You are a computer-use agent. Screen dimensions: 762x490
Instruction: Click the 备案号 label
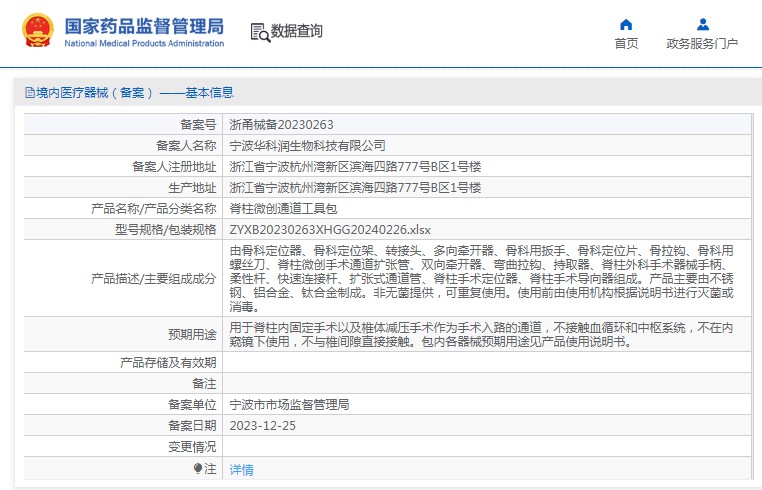pos(198,125)
